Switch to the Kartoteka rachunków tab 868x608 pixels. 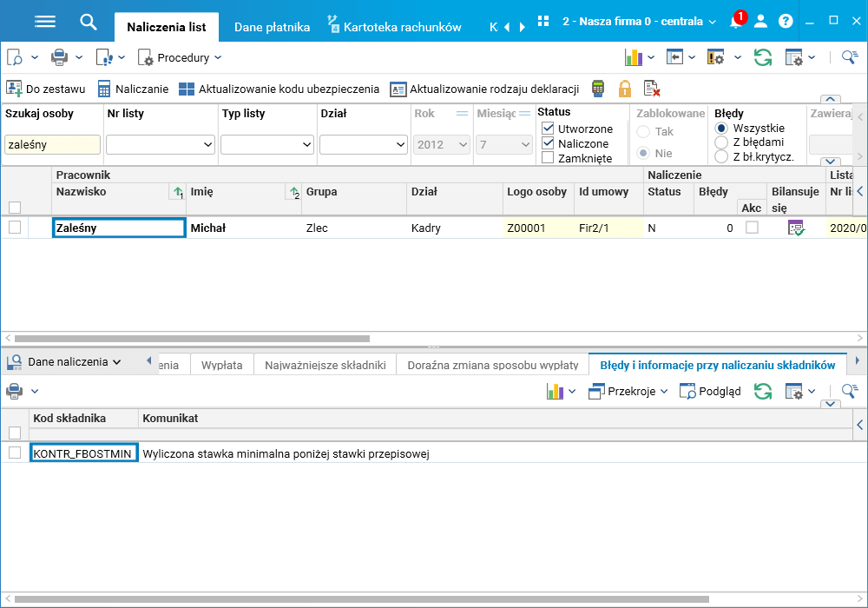click(395, 27)
